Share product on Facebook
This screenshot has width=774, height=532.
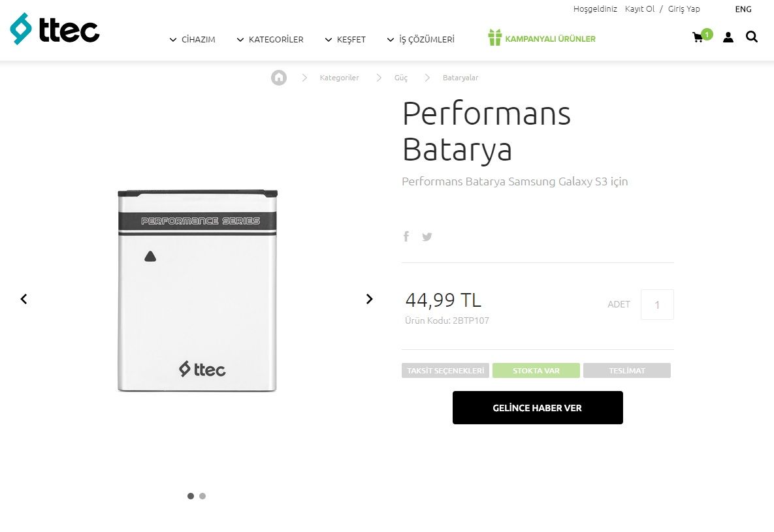point(406,236)
